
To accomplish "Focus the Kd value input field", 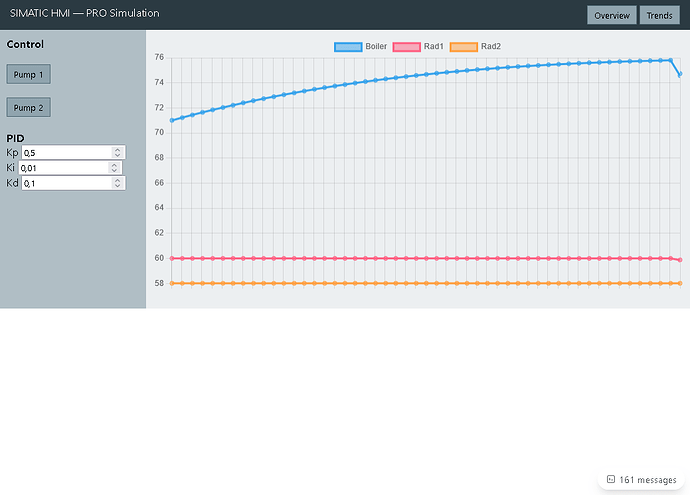I will click(x=65, y=184).
